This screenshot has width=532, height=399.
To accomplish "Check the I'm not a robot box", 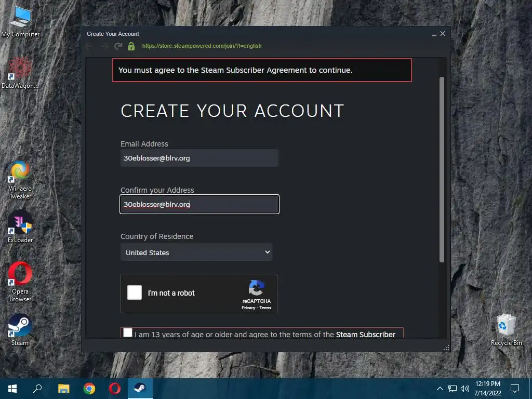I will [x=135, y=292].
